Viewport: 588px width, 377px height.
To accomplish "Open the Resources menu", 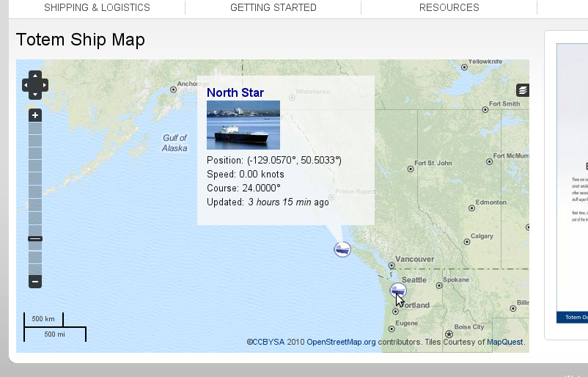I will point(449,7).
